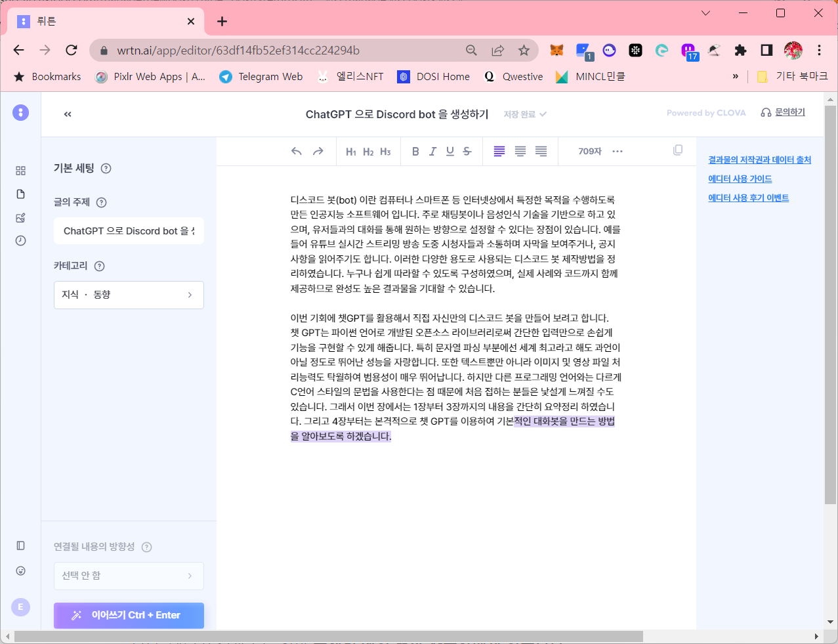838x644 pixels.
Task: Click the panel layout icon in lower sidebar
Action: pyautogui.click(x=20, y=546)
